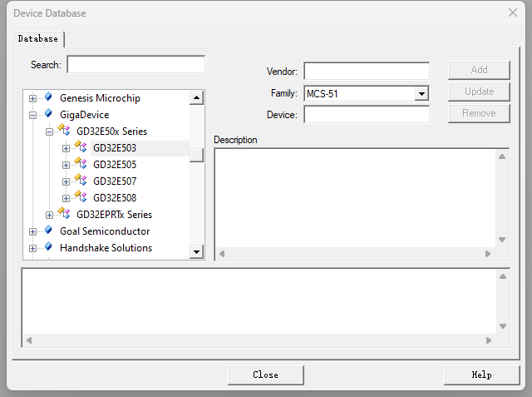Click the Close button

[x=266, y=375]
